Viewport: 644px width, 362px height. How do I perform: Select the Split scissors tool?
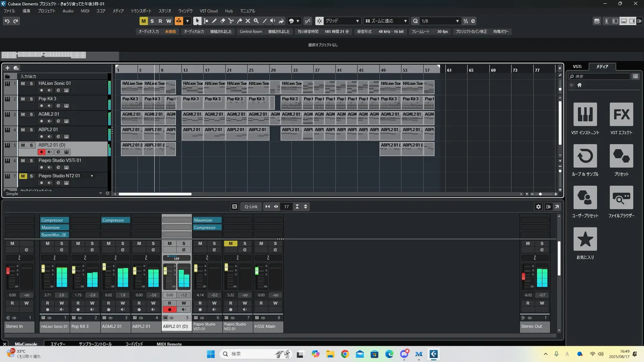point(231,21)
